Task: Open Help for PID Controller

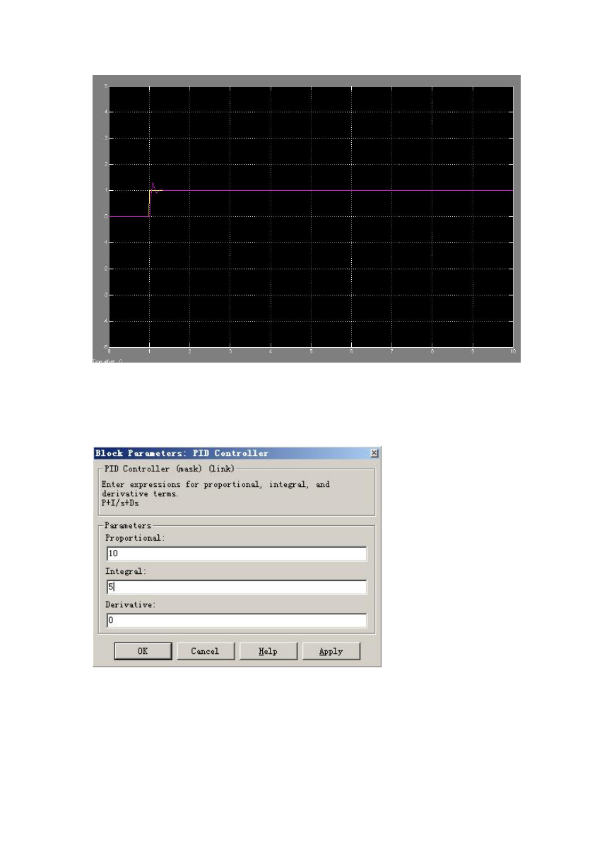Action: tap(268, 651)
